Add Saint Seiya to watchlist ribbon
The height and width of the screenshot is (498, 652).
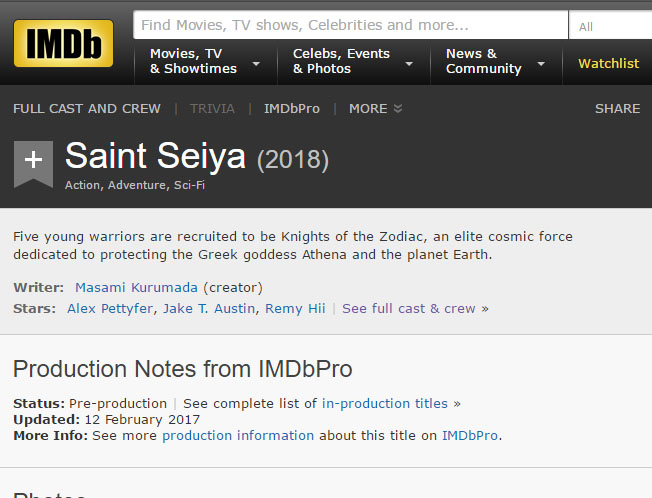tap(33, 164)
